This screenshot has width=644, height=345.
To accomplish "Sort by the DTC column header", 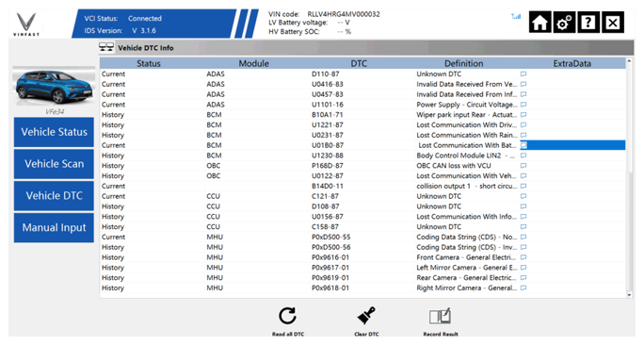I will [359, 63].
